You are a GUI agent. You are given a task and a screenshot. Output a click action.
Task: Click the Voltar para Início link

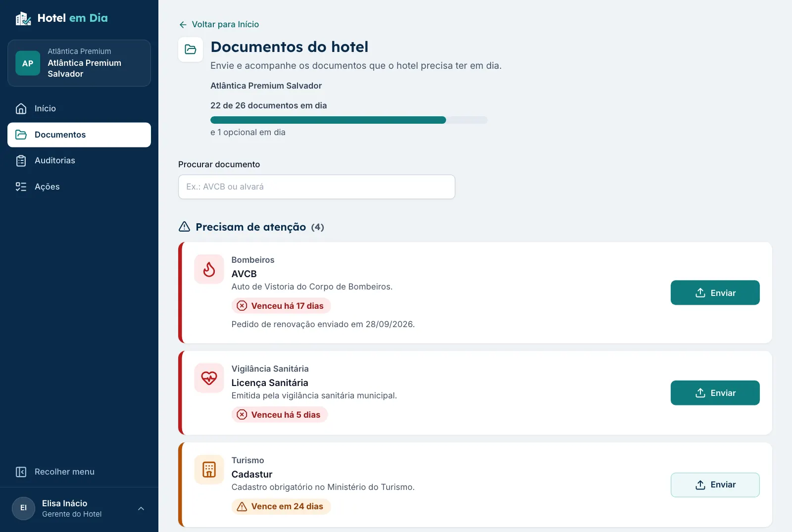219,25
